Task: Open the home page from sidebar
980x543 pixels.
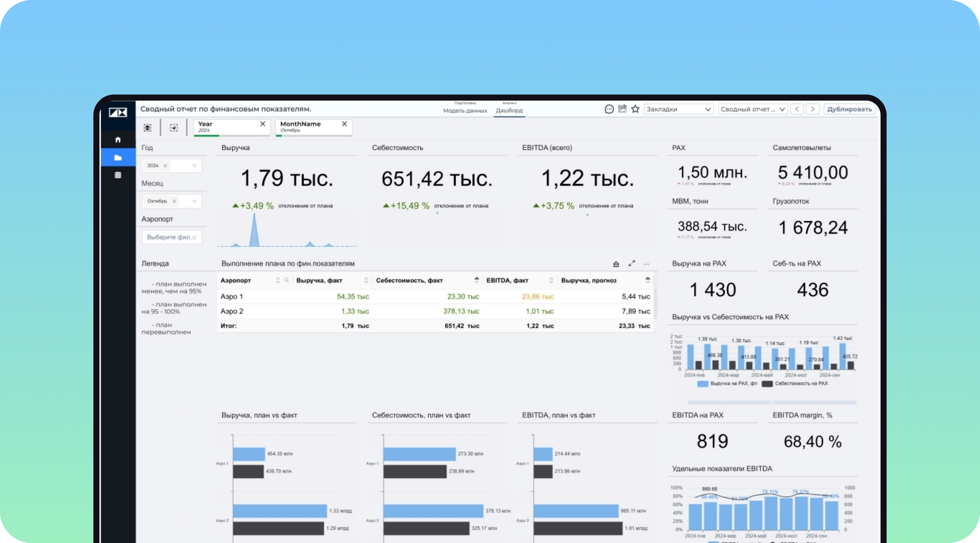Action: click(118, 140)
